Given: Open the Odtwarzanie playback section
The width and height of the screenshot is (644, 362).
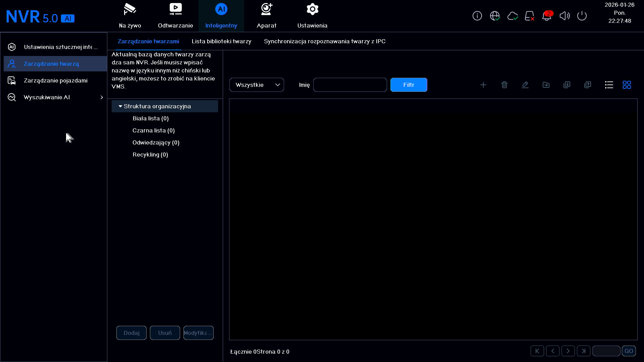Looking at the screenshot, I should click(x=175, y=16).
